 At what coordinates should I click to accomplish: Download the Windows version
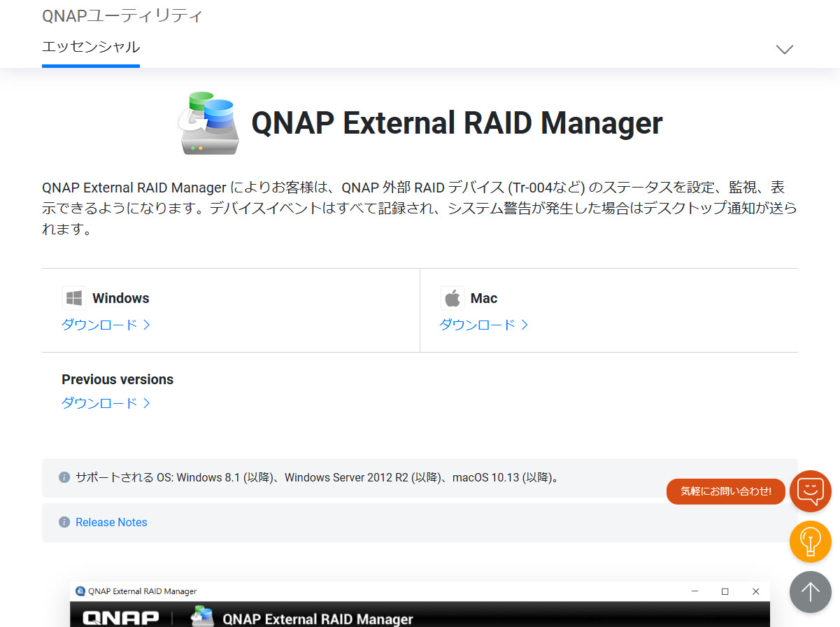[x=106, y=325]
